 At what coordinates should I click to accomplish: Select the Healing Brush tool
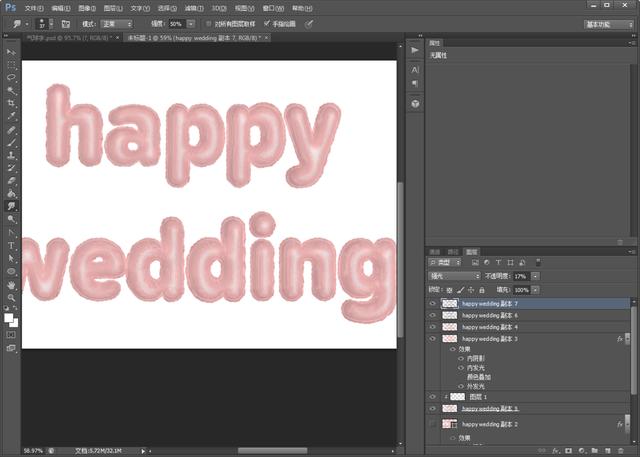(11, 130)
